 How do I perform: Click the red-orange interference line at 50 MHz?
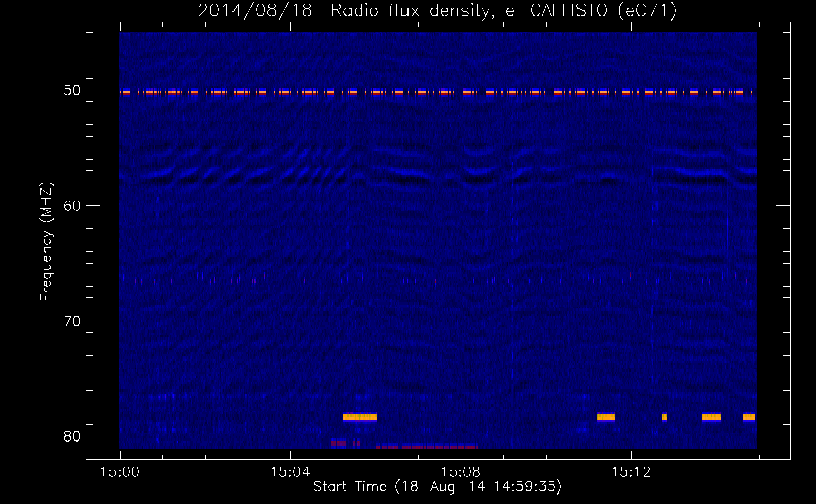point(438,92)
